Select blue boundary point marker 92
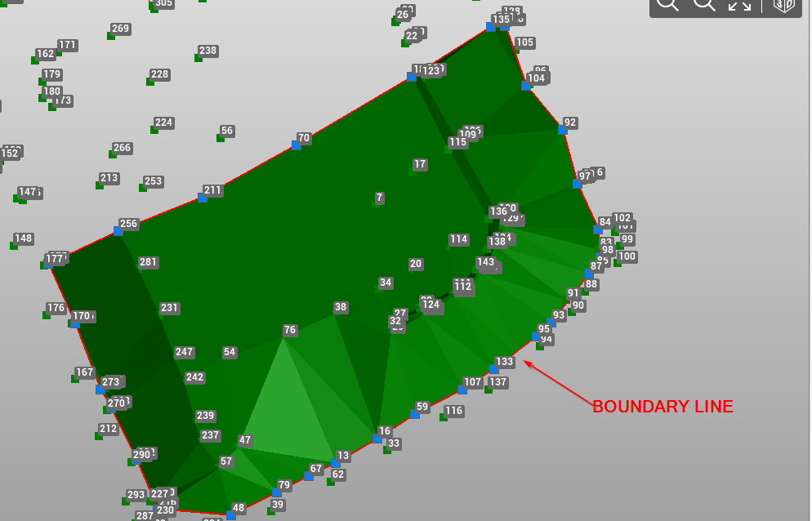Image resolution: width=812 pixels, height=521 pixels. (x=562, y=130)
